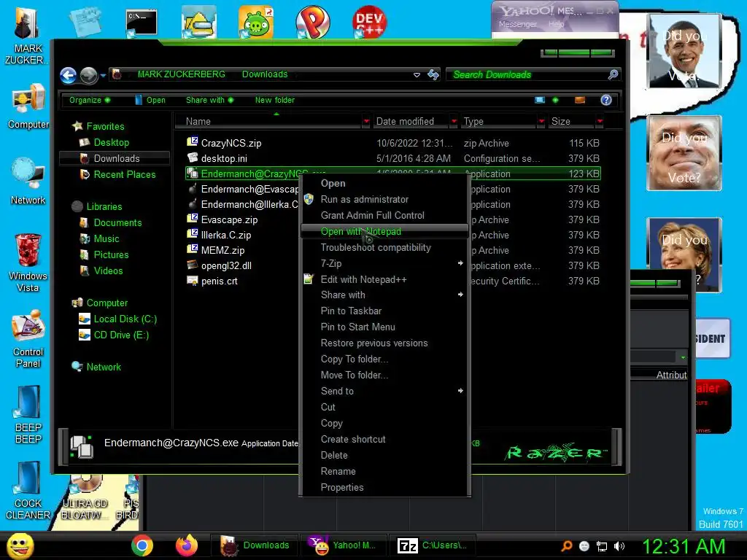The height and width of the screenshot is (560, 747).
Task: Switch to 7-Zip C:\Users taskbar button
Action: (x=432, y=545)
